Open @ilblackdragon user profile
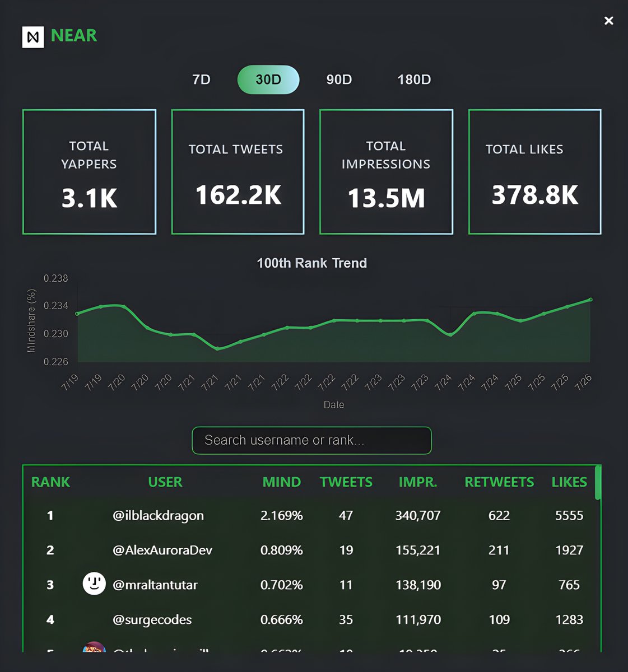 point(158,516)
